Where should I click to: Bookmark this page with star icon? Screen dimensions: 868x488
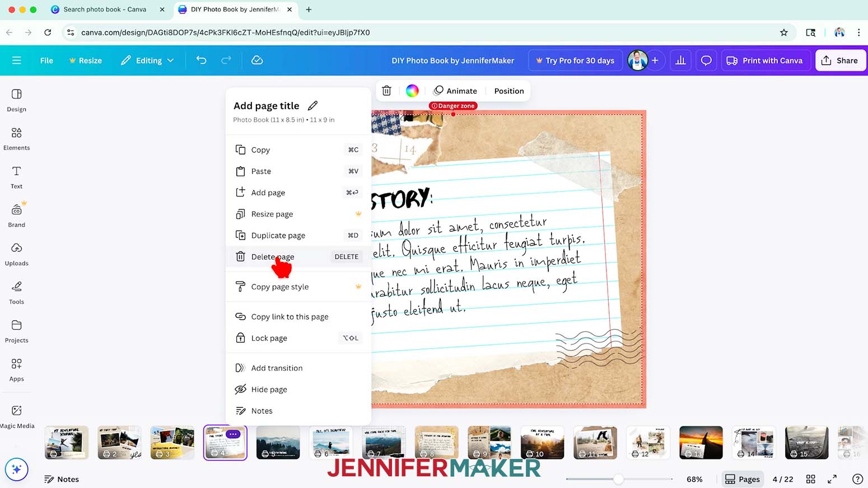click(x=784, y=32)
